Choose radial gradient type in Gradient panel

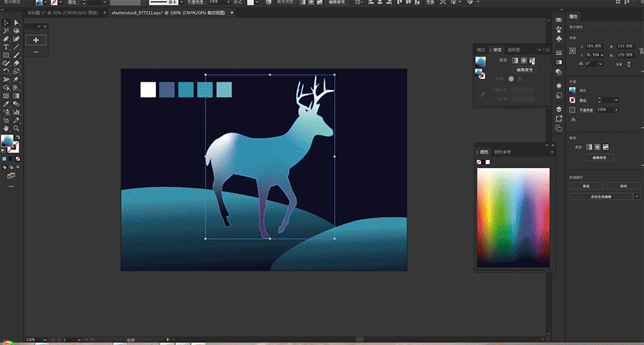tap(523, 61)
